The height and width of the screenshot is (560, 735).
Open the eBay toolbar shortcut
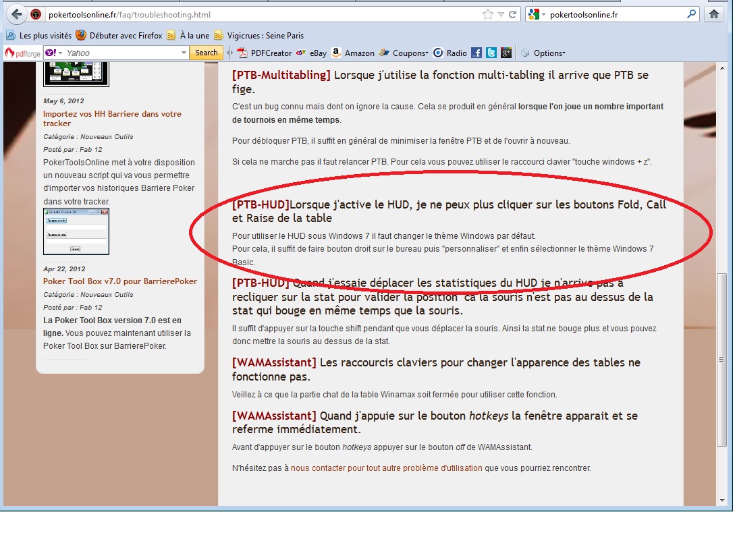pyautogui.click(x=312, y=53)
